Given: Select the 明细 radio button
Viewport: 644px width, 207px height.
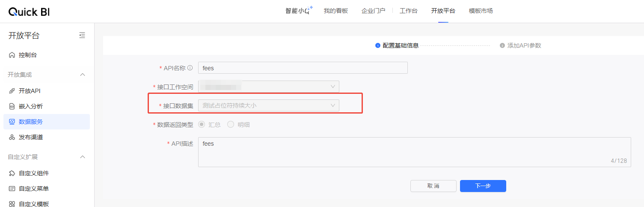Looking at the screenshot, I should click(231, 125).
